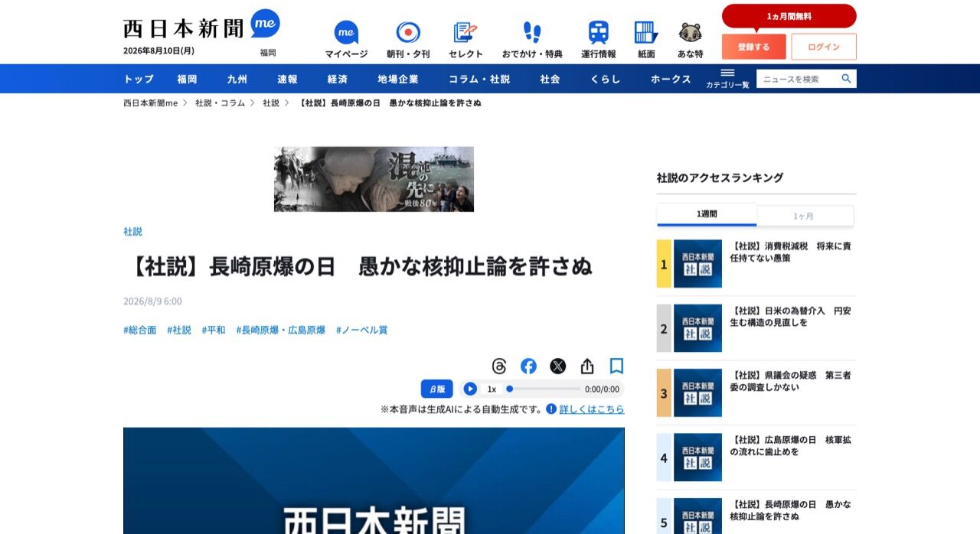
Task: Select the 1週間 ranking tab
Action: pos(707,215)
